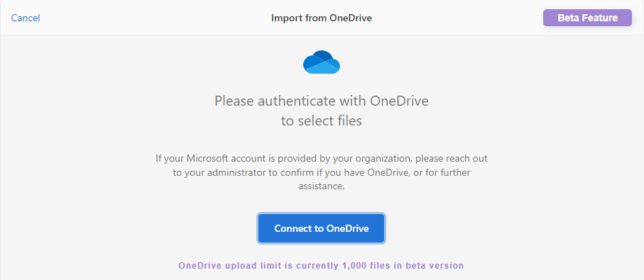Click the single word 'assistance.' line
Screen dimensions: 644x280
(321, 186)
